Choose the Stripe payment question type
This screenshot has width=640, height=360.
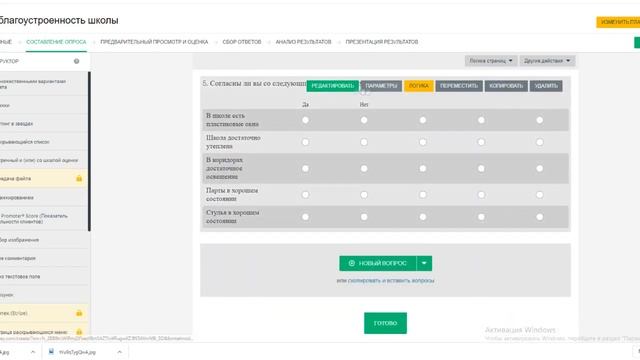pyautogui.click(x=44, y=313)
